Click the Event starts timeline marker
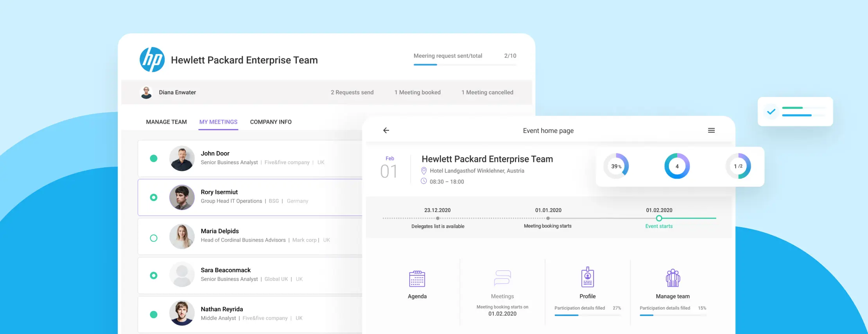This screenshot has height=334, width=868. click(659, 218)
